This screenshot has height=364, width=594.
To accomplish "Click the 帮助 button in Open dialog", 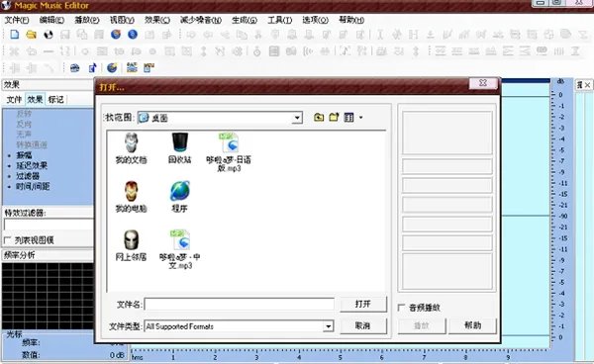I will click(x=472, y=325).
